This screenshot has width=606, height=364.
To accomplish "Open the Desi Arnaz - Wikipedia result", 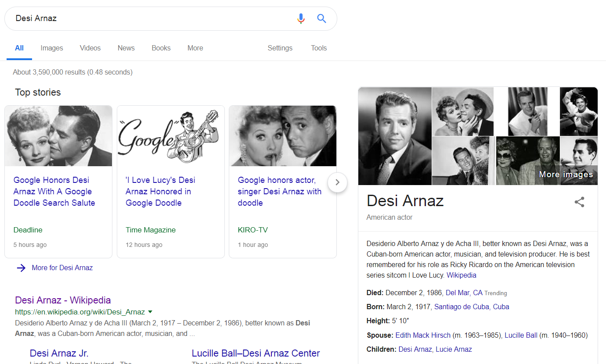I will pos(63,300).
